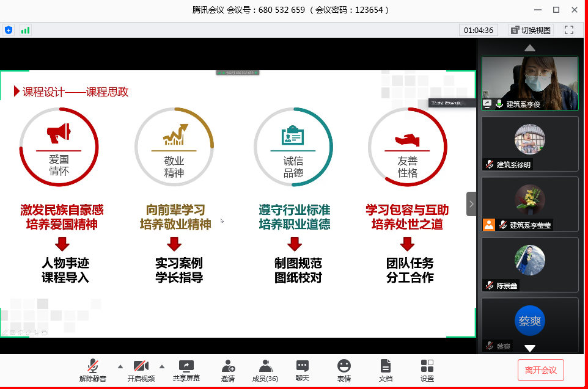Screen dimensions: 588x389
Task: Open the 表情 emoji reactions
Action: click(344, 369)
